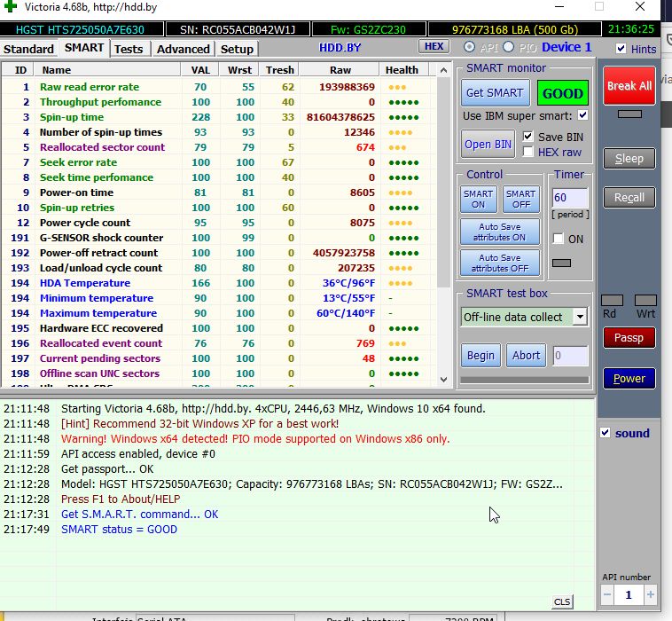Viewport: 672px width, 621px height.
Task: Click the Get passport... OK log entry
Action: [107, 468]
